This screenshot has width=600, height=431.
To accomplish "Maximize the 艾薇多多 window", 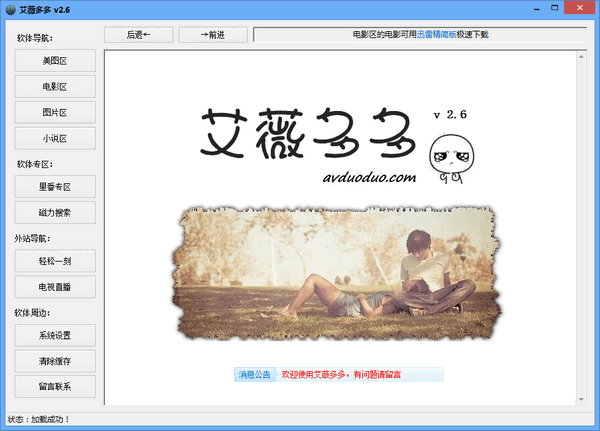I will (x=554, y=8).
